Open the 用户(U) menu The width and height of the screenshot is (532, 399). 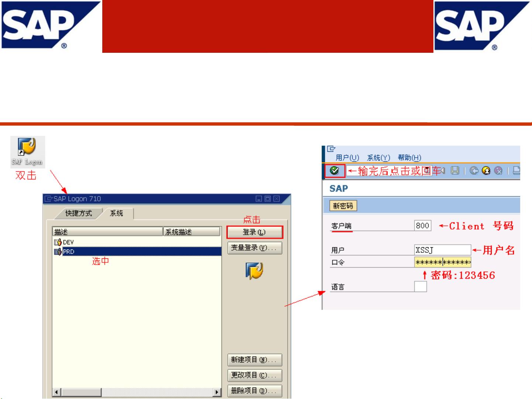pyautogui.click(x=347, y=158)
